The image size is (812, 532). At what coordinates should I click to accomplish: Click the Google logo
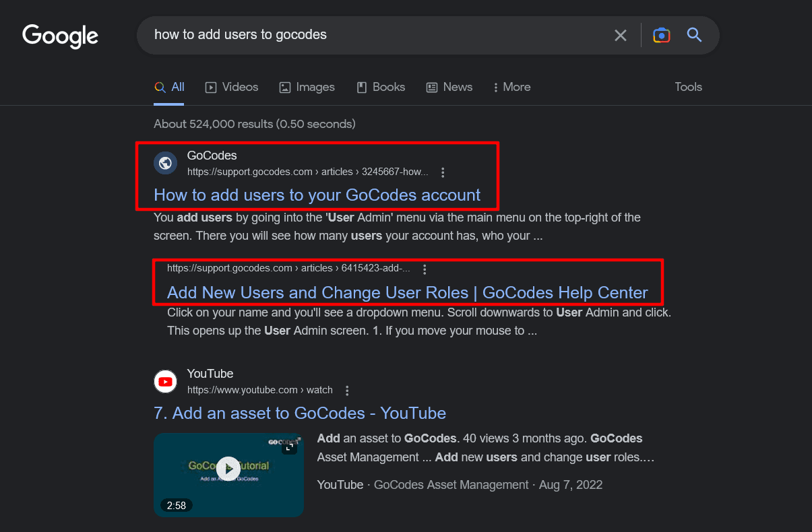(x=60, y=35)
